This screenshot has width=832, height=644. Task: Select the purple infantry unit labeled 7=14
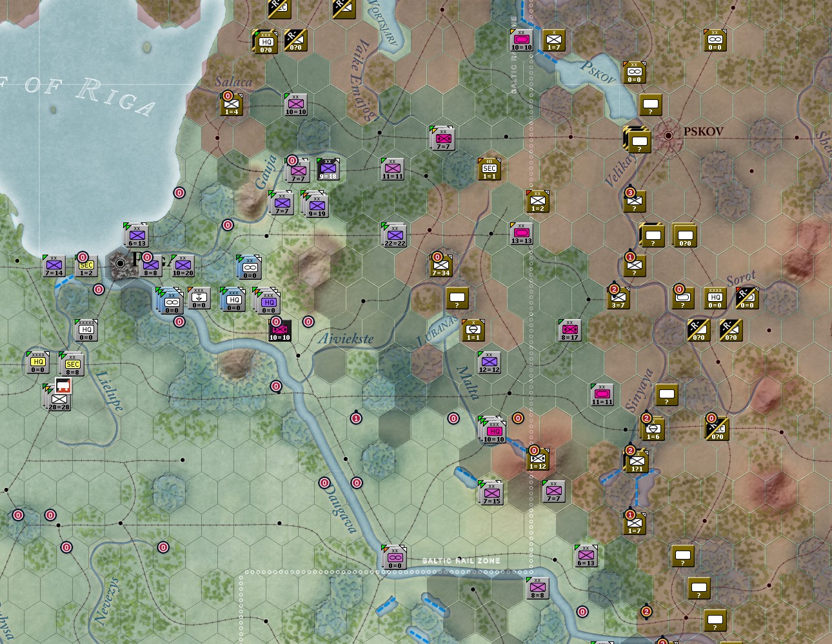point(54,266)
